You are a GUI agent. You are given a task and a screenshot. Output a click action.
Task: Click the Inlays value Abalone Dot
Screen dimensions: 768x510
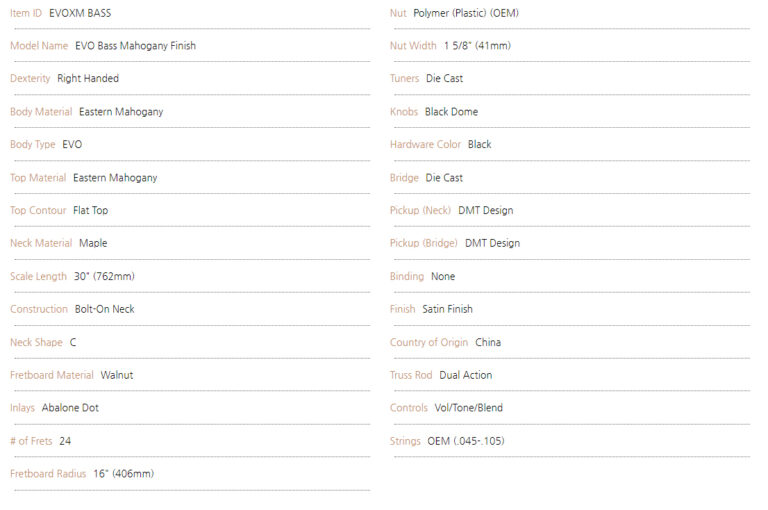coord(70,408)
